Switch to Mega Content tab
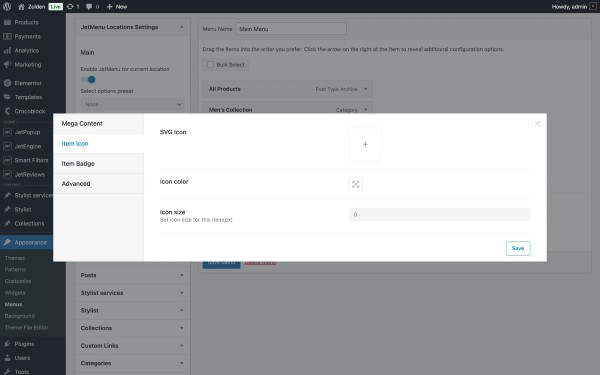This screenshot has height=375, width=600. [x=98, y=124]
